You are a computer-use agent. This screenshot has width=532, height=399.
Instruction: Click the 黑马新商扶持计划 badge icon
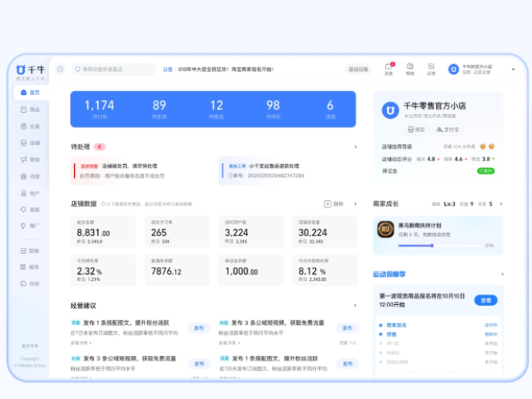386,229
